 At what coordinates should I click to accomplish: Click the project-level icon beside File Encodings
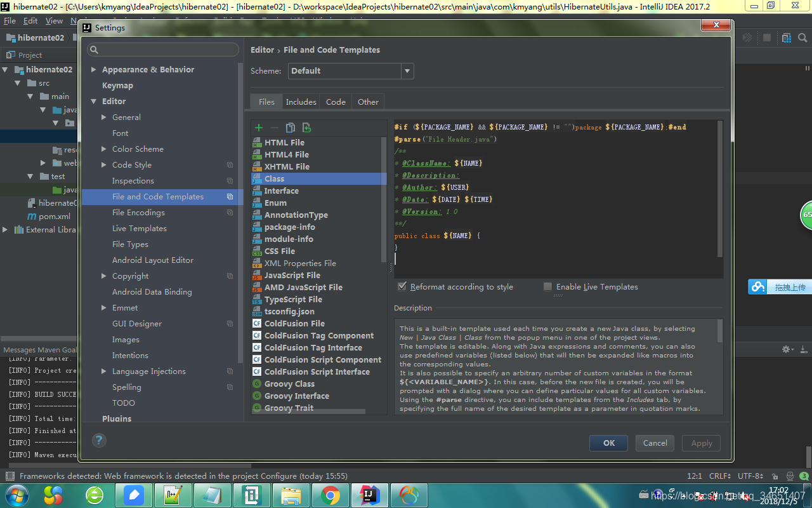click(x=230, y=213)
